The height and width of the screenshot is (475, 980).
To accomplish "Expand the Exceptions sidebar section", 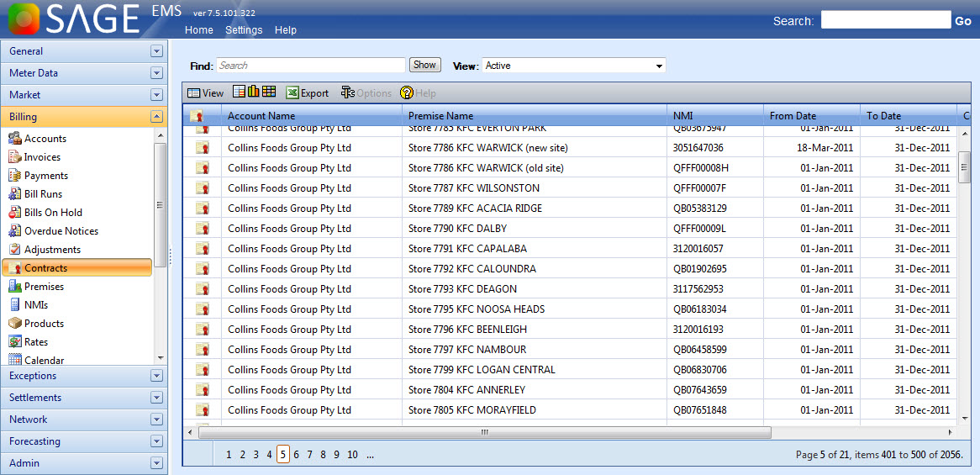I will click(156, 376).
